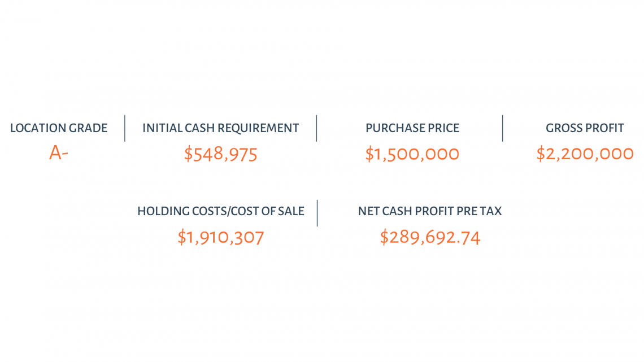The height and width of the screenshot is (362, 644).
Task: Click divider line before GROSS PROFIT
Action: point(503,128)
